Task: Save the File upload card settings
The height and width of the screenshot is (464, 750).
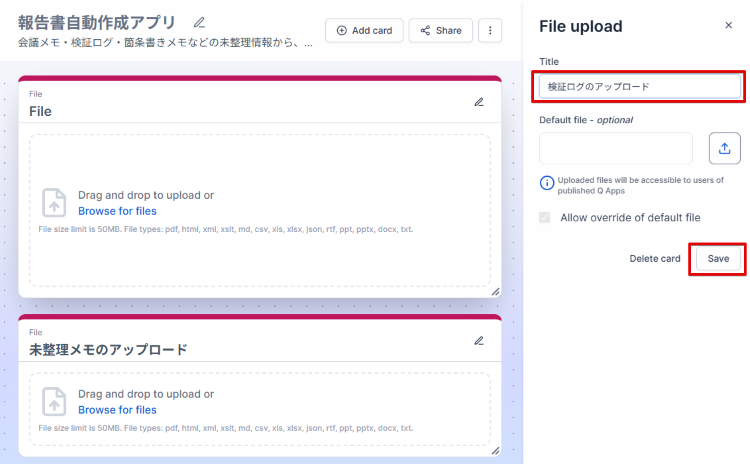Action: pyautogui.click(x=718, y=259)
